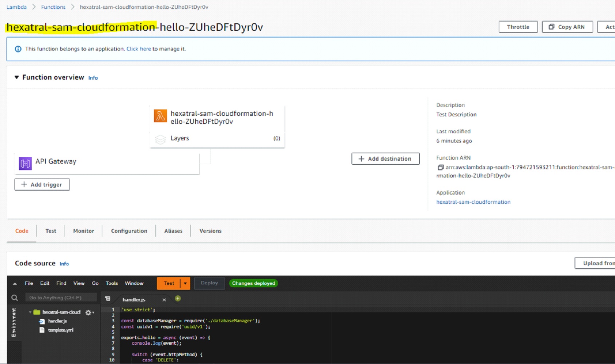Open the Test button dropdown arrow
This screenshot has width=615, height=364.
point(185,283)
